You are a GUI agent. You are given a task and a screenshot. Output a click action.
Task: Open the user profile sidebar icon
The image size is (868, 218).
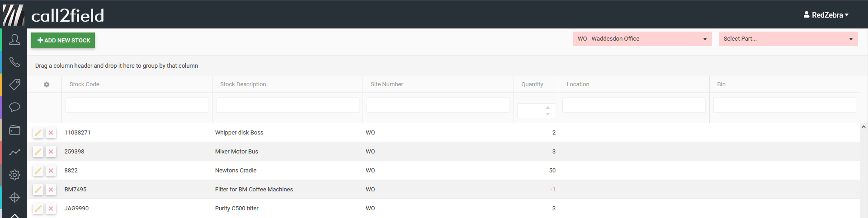(14, 40)
